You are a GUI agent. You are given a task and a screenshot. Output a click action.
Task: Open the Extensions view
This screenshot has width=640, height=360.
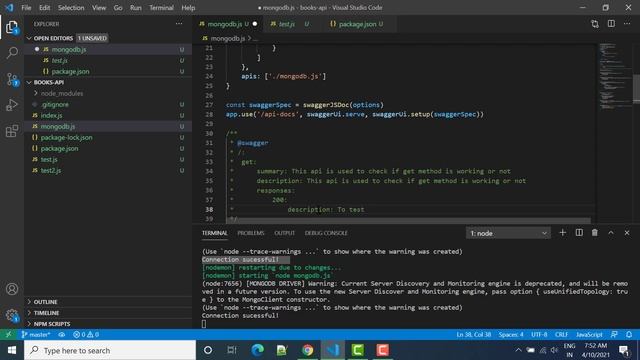coord(12,131)
